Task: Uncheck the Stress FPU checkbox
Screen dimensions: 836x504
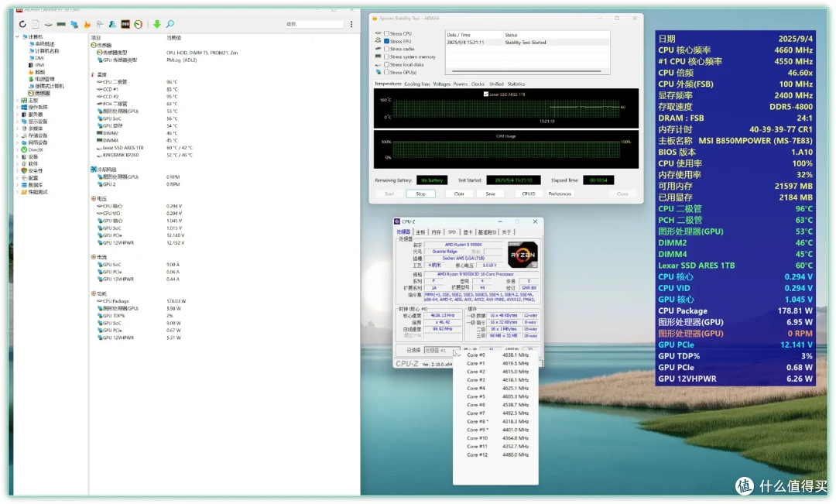Action: [x=386, y=41]
